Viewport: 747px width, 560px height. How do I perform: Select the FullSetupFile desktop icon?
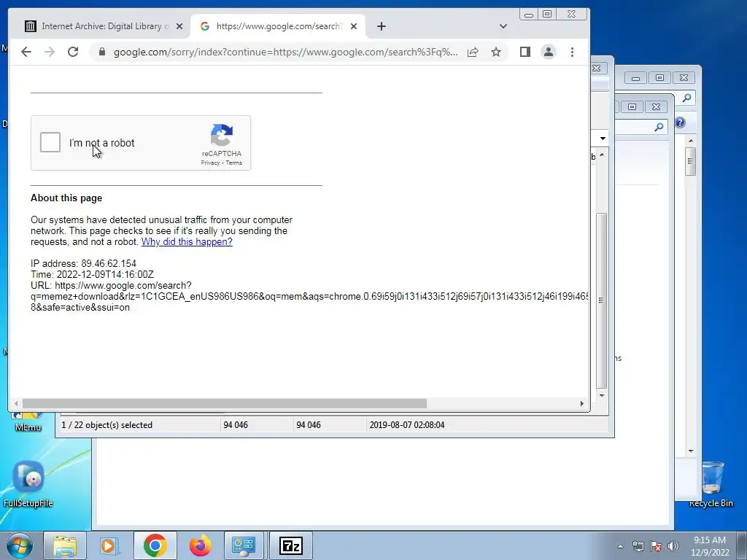point(28,485)
